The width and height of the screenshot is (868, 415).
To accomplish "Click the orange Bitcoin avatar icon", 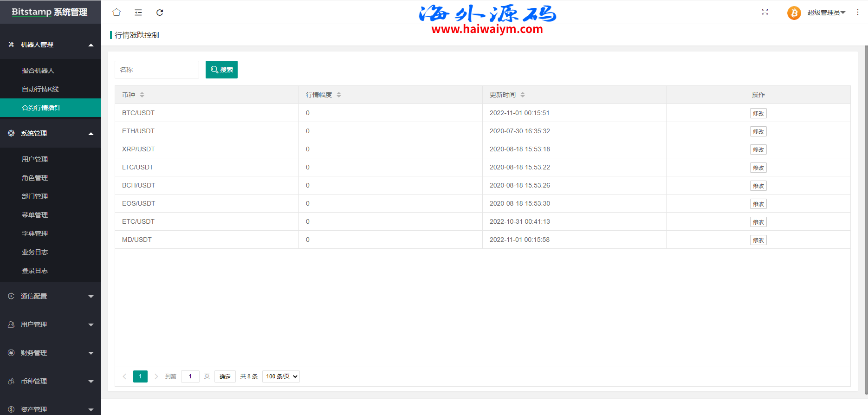I will pos(794,13).
